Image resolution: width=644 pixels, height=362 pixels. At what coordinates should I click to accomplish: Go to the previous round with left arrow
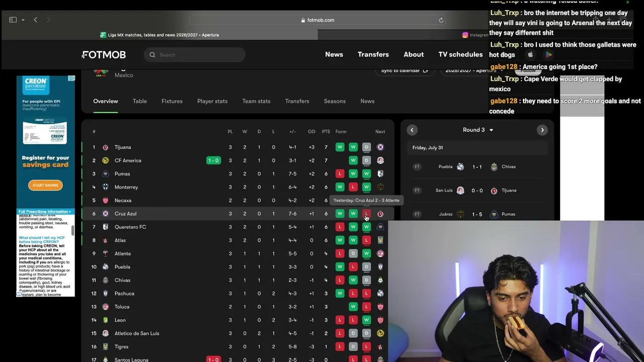pyautogui.click(x=412, y=130)
